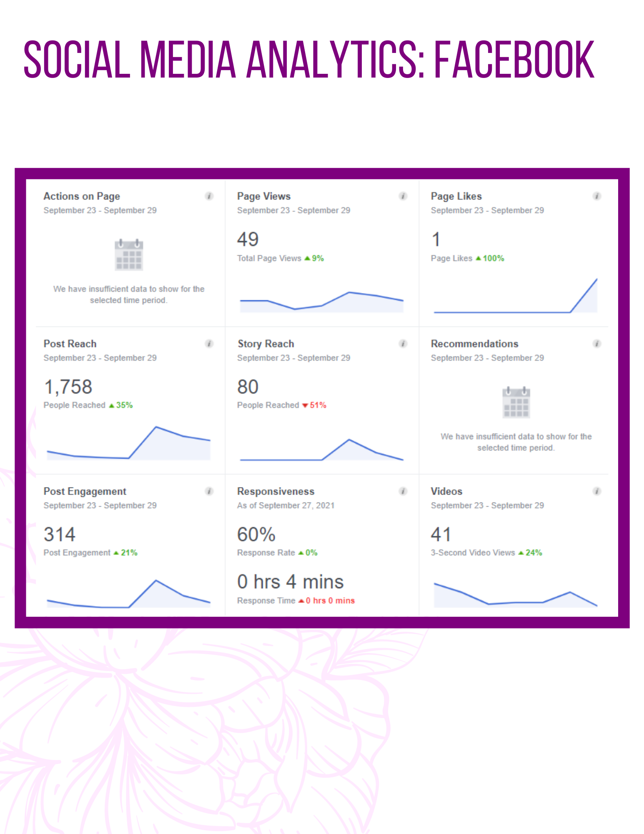Screen dimensions: 644x834
Task: Select the Page Views line chart
Action: coord(322,302)
